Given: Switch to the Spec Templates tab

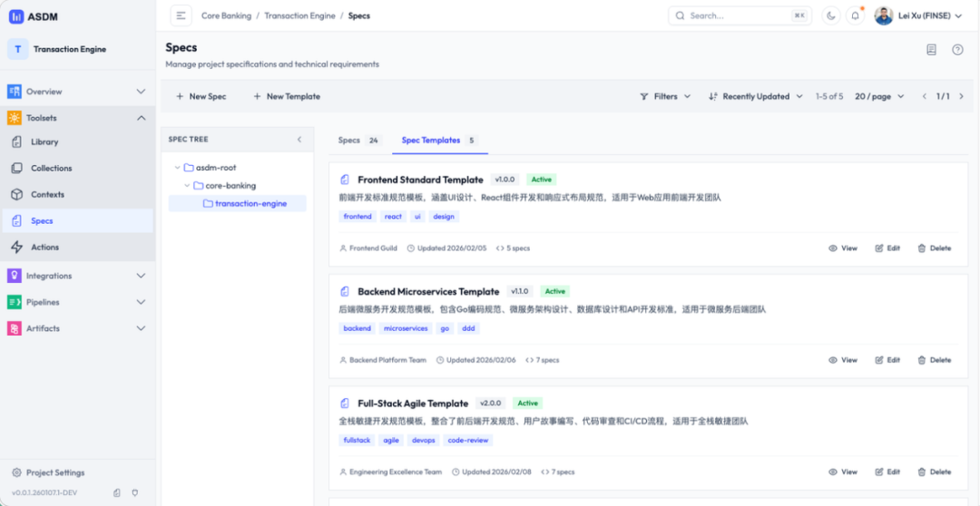Looking at the screenshot, I should (x=440, y=140).
